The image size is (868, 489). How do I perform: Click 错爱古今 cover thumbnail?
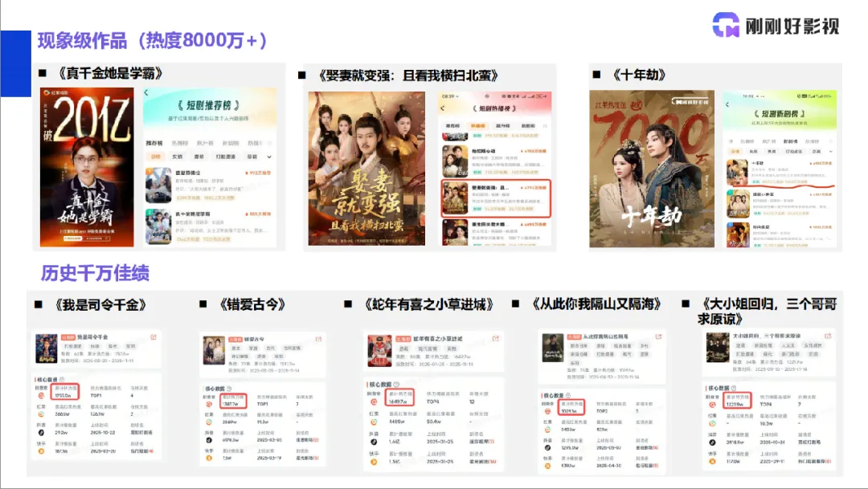215,351
